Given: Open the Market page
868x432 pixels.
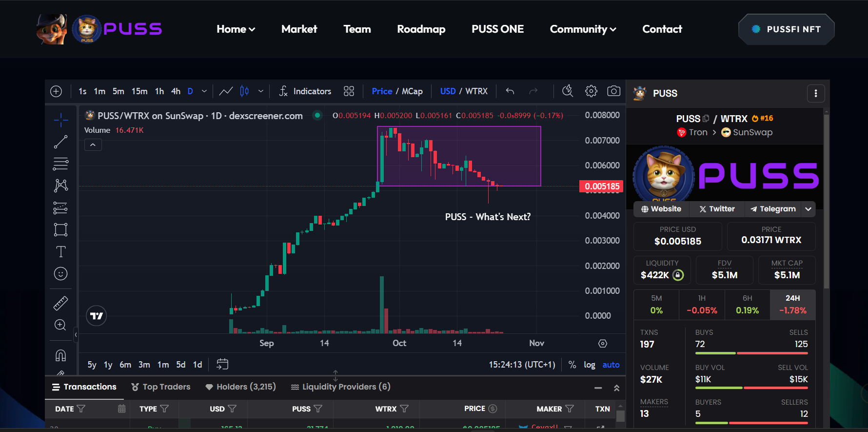Looking at the screenshot, I should (x=299, y=29).
